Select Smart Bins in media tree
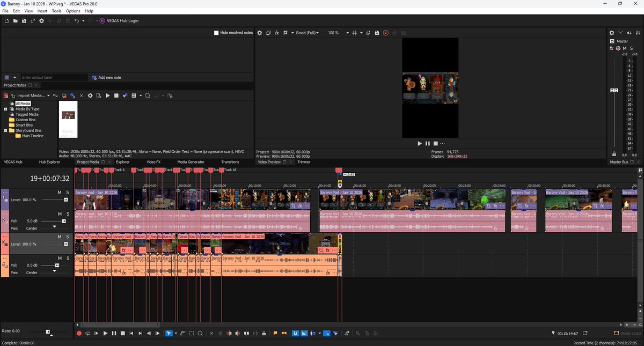Screen dimensions: 644x346 click(x=24, y=125)
